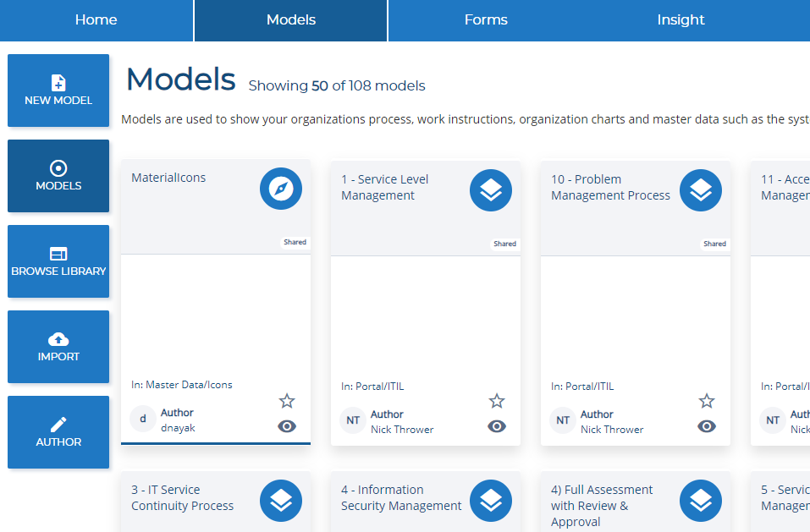
Task: Toggle watch eye on Problem Management Process
Action: point(707,426)
